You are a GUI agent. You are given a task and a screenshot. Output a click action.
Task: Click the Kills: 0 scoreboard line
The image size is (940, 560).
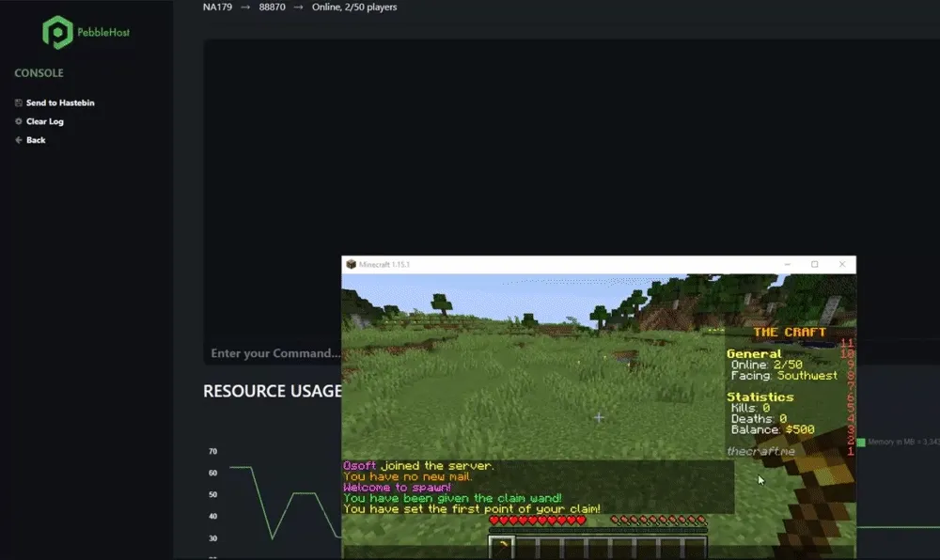point(750,408)
